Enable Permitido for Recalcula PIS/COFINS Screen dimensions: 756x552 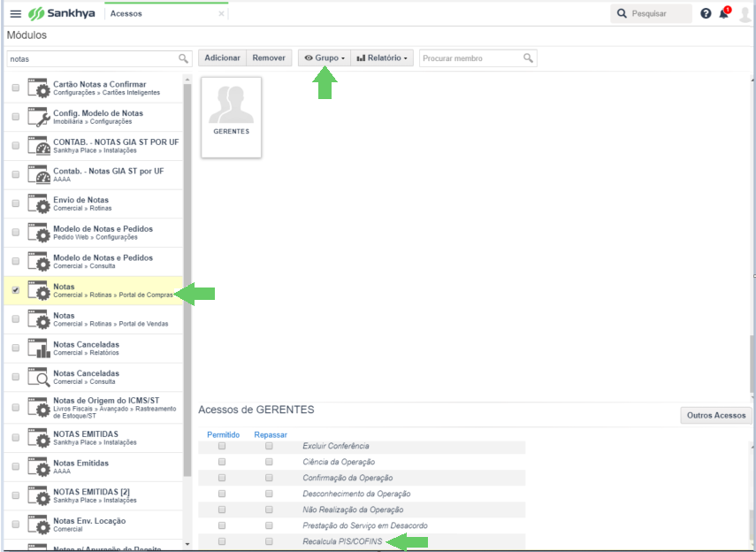click(x=222, y=541)
